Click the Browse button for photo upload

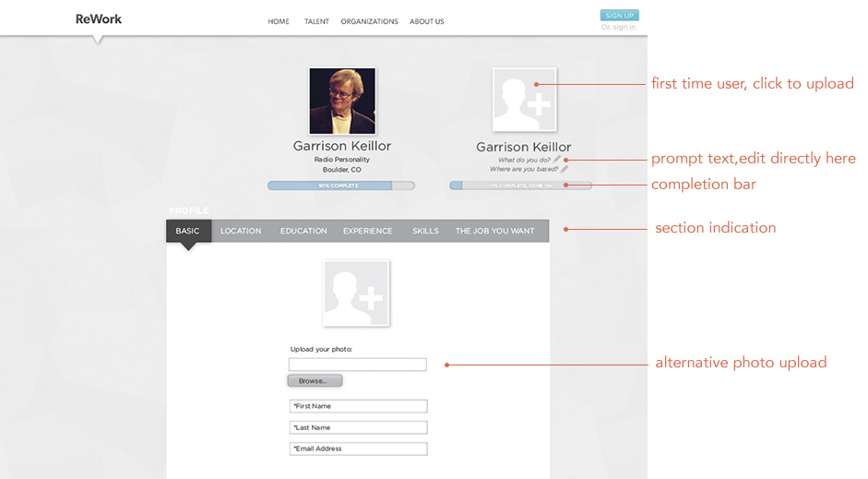click(315, 381)
